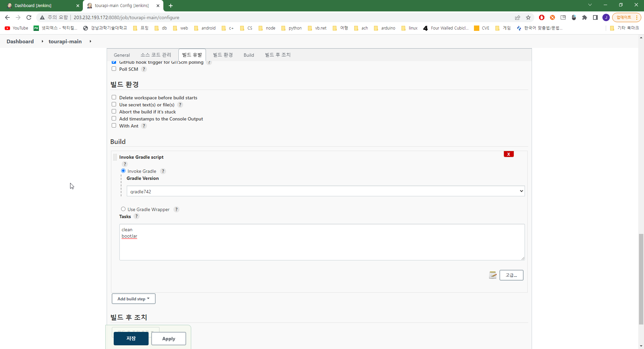This screenshot has height=349, width=644.
Task: Switch to the 소스 코드 관리 tab
Action: pos(156,55)
